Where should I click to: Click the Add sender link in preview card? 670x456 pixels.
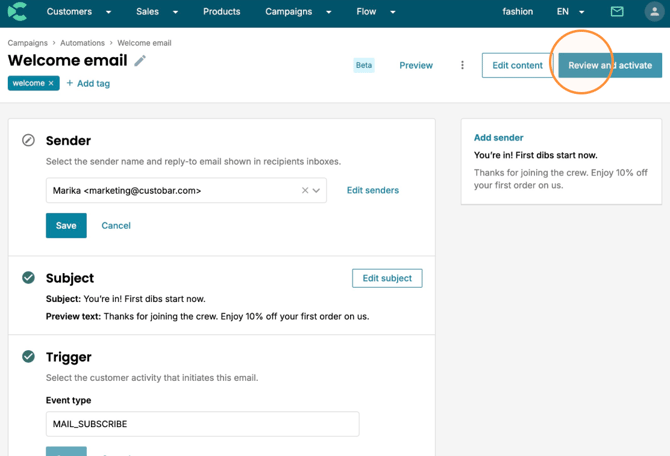(498, 138)
